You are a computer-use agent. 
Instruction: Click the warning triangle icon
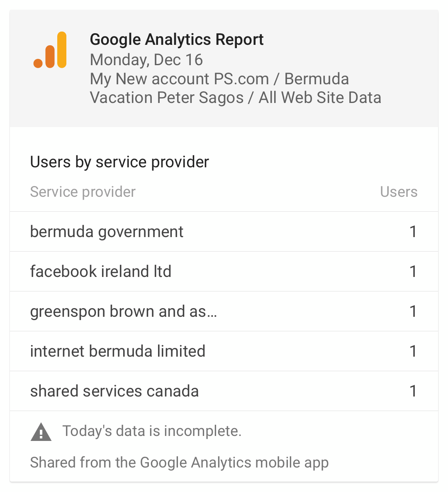click(41, 432)
